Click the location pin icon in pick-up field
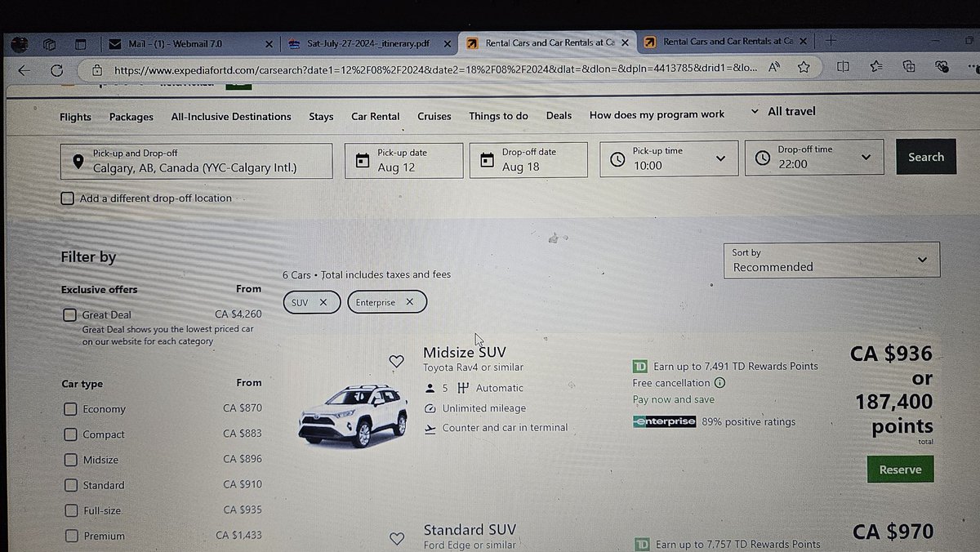 (x=78, y=161)
